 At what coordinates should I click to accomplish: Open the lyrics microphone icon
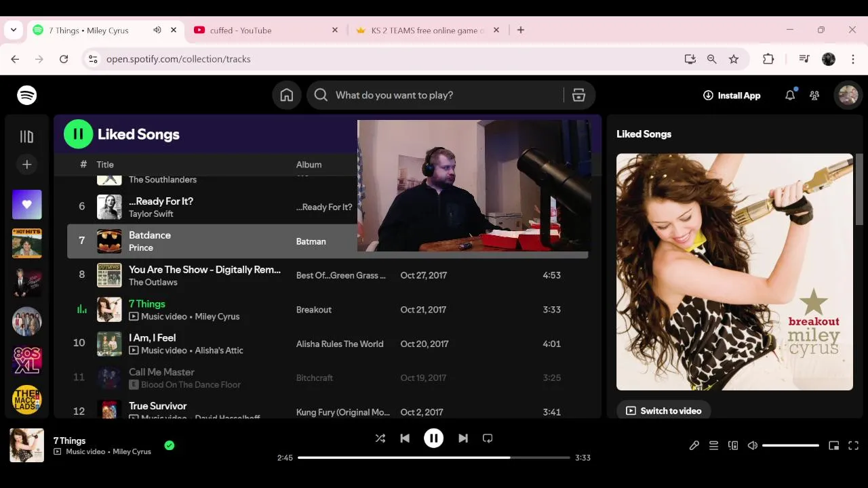tap(694, 445)
